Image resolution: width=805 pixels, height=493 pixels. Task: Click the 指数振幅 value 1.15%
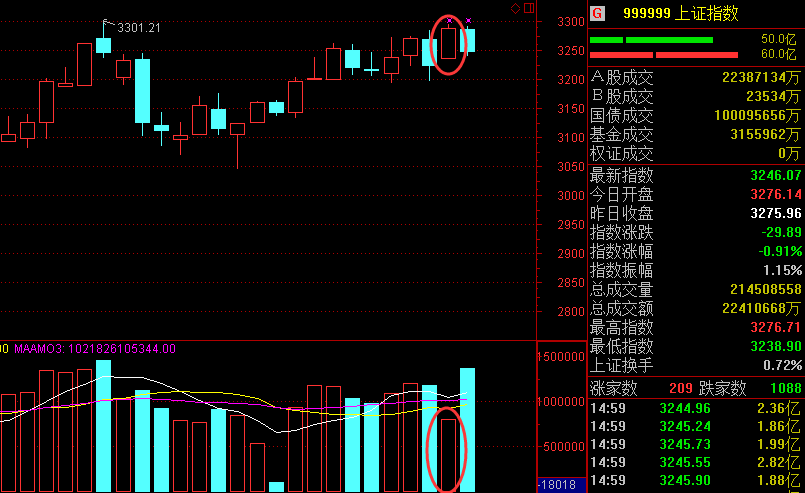click(782, 271)
